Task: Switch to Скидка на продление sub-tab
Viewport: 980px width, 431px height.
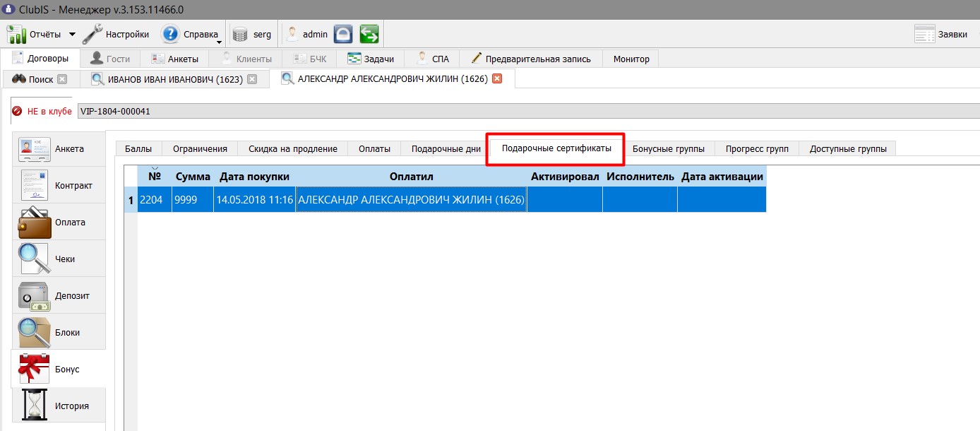Action: (293, 148)
